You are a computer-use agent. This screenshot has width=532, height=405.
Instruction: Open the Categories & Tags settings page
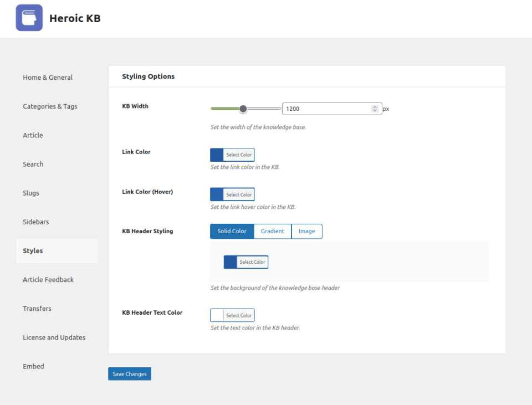click(50, 106)
